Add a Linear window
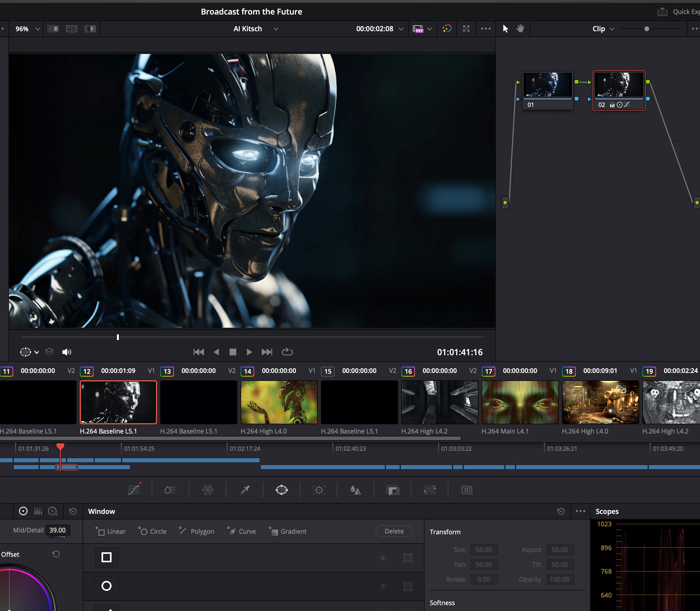Viewport: 700px width, 611px height. 110,531
